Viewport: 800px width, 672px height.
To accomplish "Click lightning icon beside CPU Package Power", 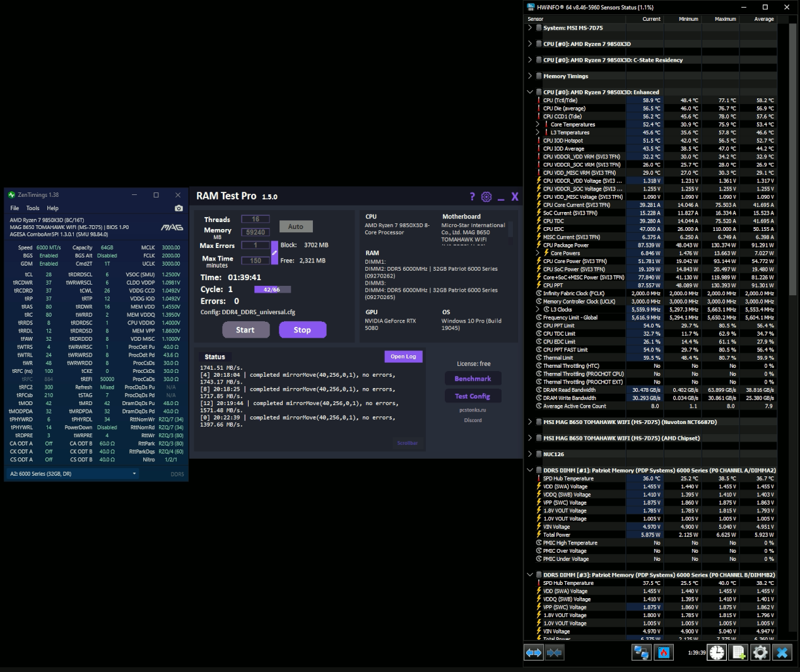I will click(x=539, y=245).
